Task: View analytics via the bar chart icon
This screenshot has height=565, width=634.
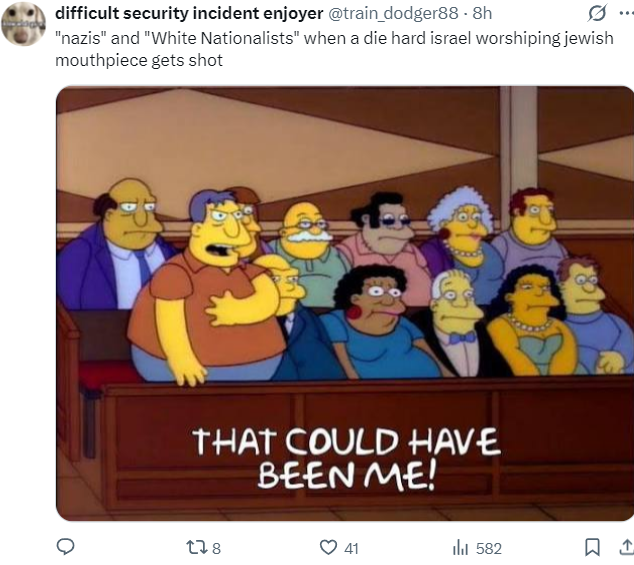Action: pyautogui.click(x=460, y=548)
